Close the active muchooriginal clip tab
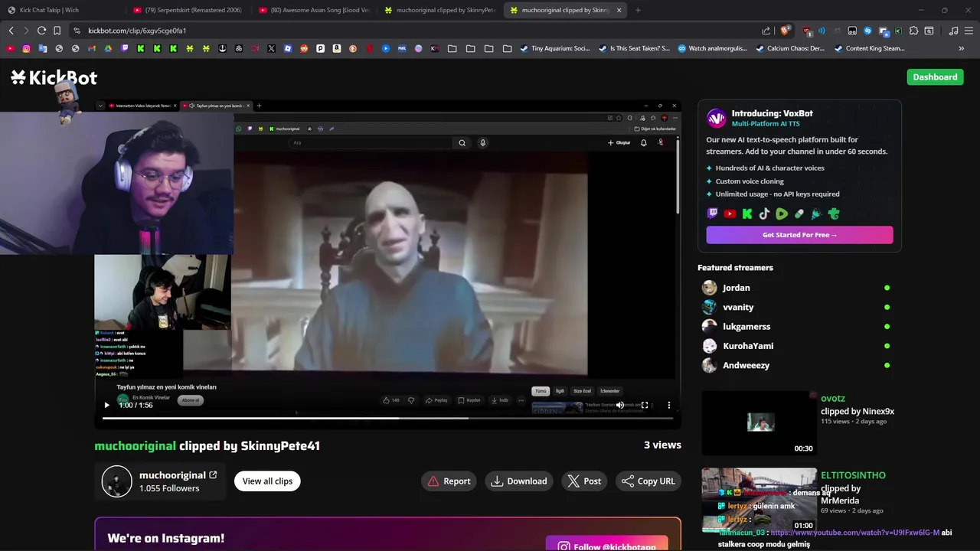 point(619,10)
